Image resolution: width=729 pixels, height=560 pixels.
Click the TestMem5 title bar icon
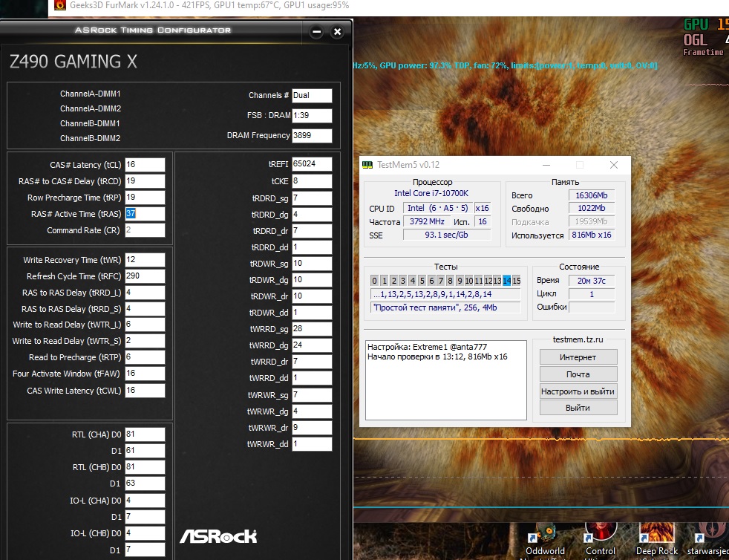[x=367, y=165]
